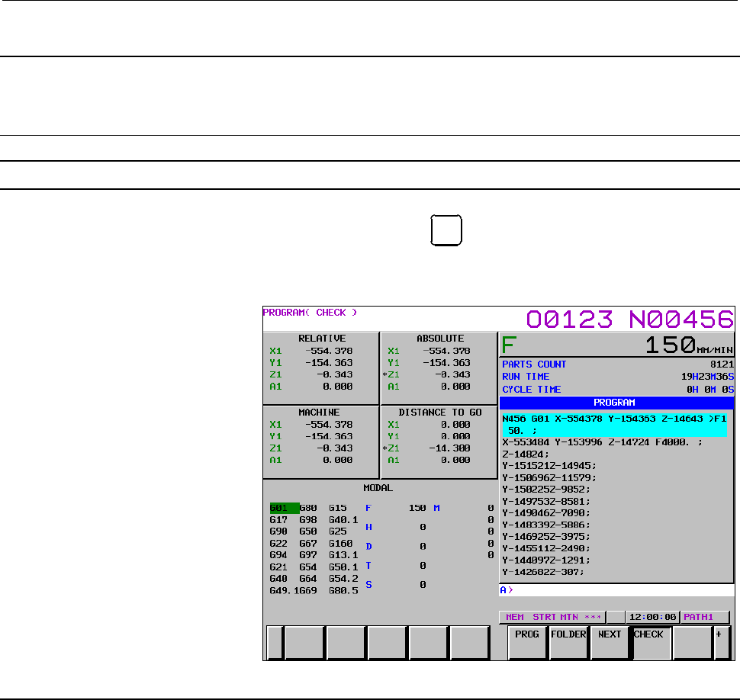Activate the CHECK soft key
The width and height of the screenshot is (740, 700).
click(652, 643)
